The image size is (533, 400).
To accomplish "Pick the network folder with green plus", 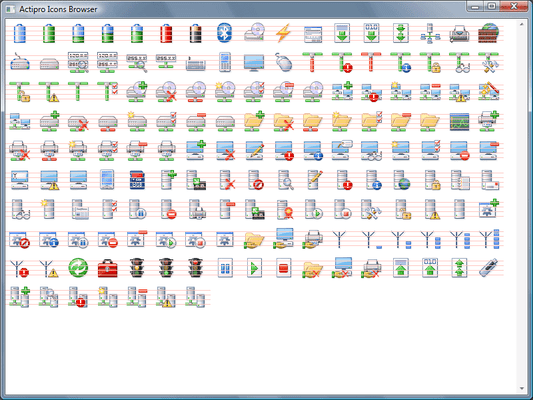I will point(254,121).
